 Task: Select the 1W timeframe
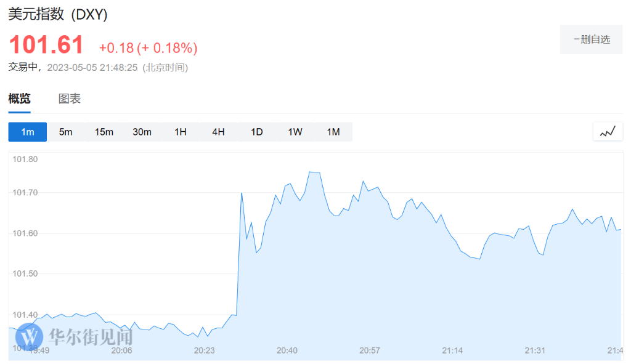295,131
